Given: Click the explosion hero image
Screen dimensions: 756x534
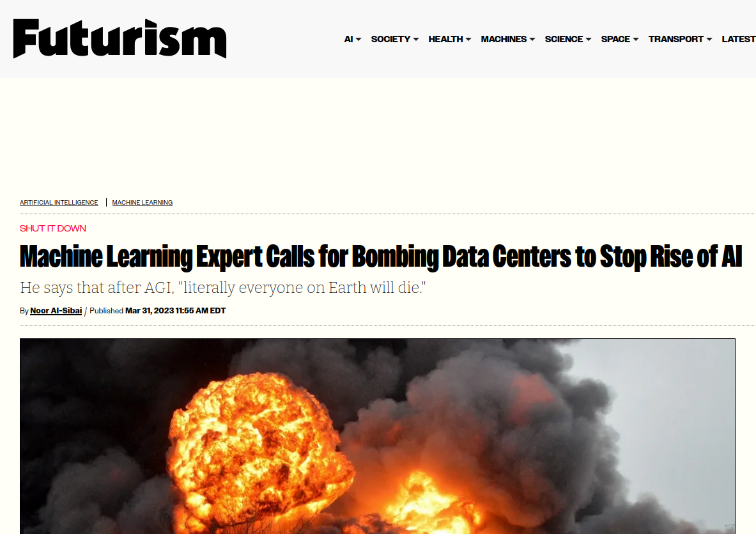Looking at the screenshot, I should (x=377, y=436).
